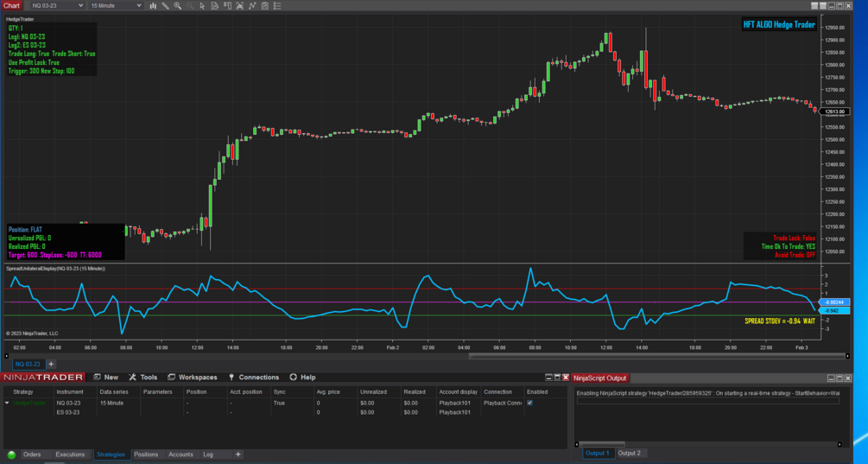Add a new control center tab with plus
The height and width of the screenshot is (464, 868).
tap(238, 454)
